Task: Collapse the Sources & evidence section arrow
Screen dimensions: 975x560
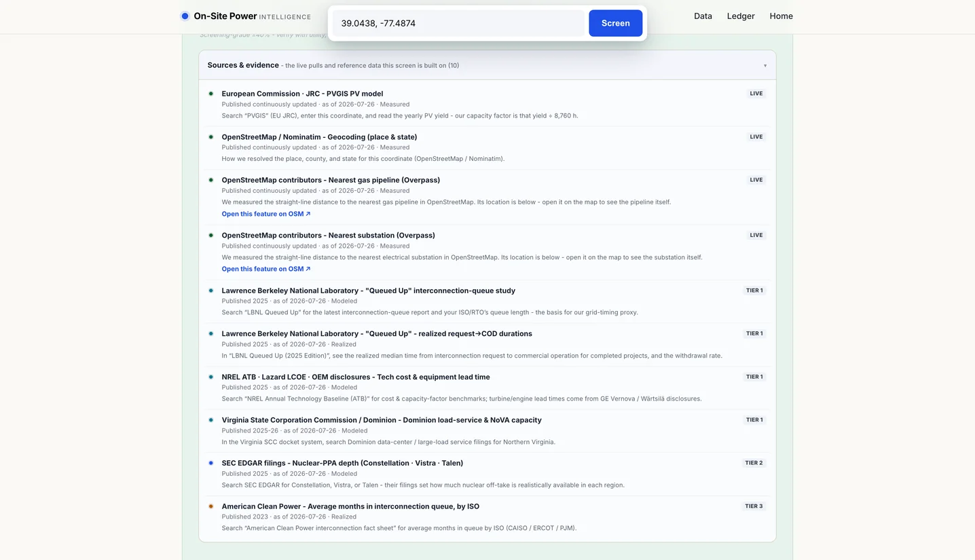Action: [x=765, y=66]
